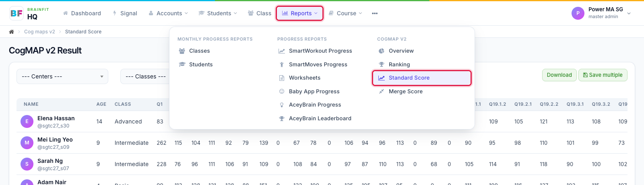
Task: Open the Dashboard page
Action: tap(82, 13)
